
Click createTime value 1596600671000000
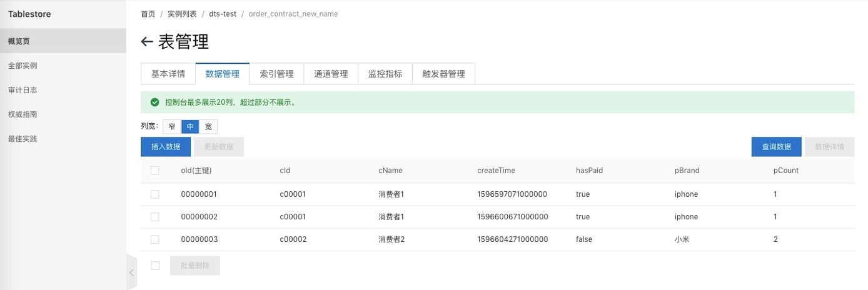click(x=513, y=217)
